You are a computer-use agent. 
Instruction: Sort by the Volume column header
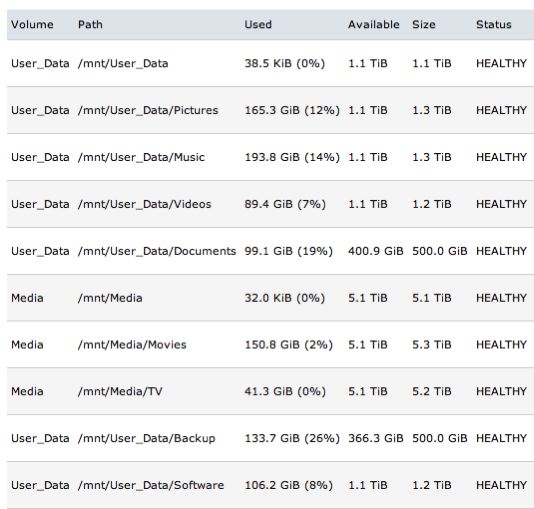point(32,25)
